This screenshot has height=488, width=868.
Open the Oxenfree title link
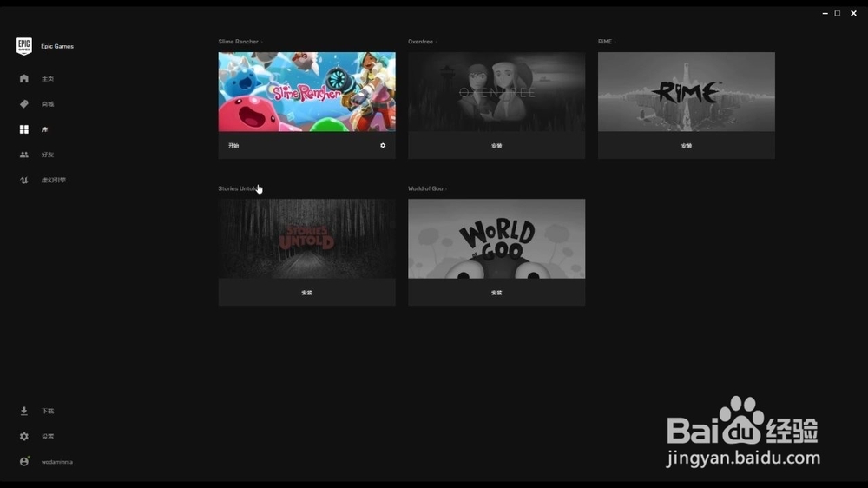click(x=421, y=42)
